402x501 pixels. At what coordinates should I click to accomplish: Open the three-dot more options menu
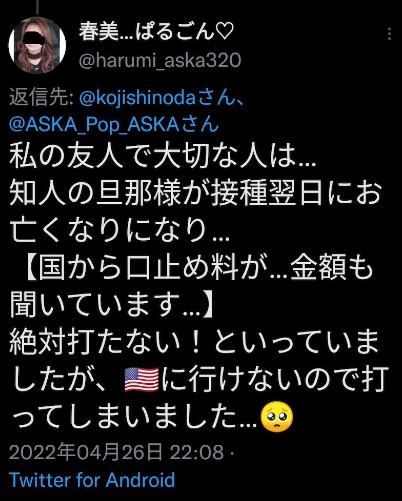coord(389,34)
